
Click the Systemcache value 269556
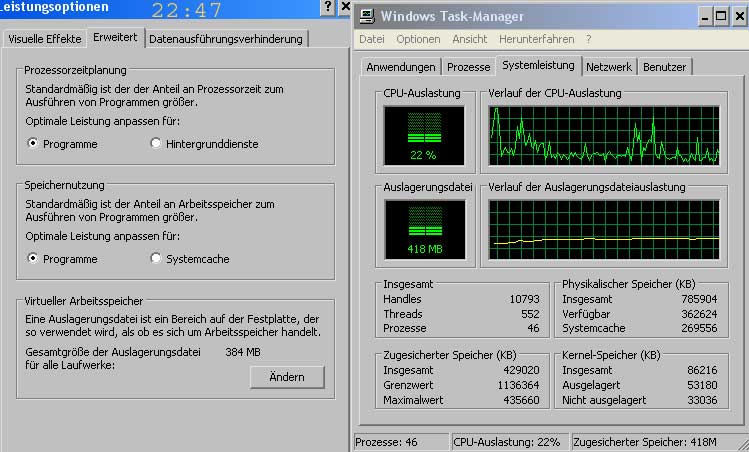click(x=699, y=328)
